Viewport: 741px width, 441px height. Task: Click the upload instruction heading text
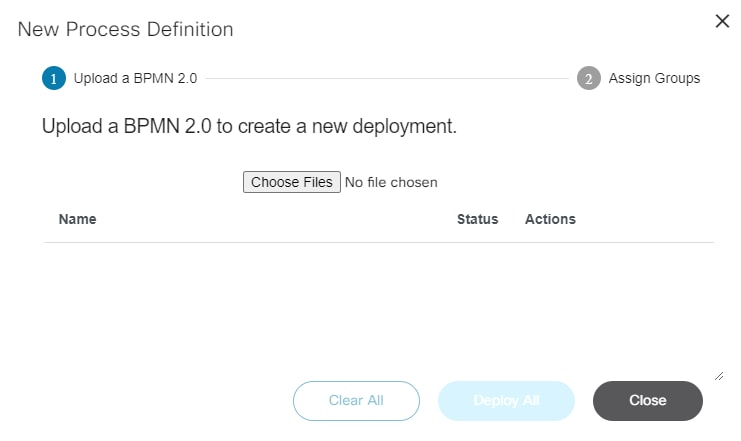(249, 128)
